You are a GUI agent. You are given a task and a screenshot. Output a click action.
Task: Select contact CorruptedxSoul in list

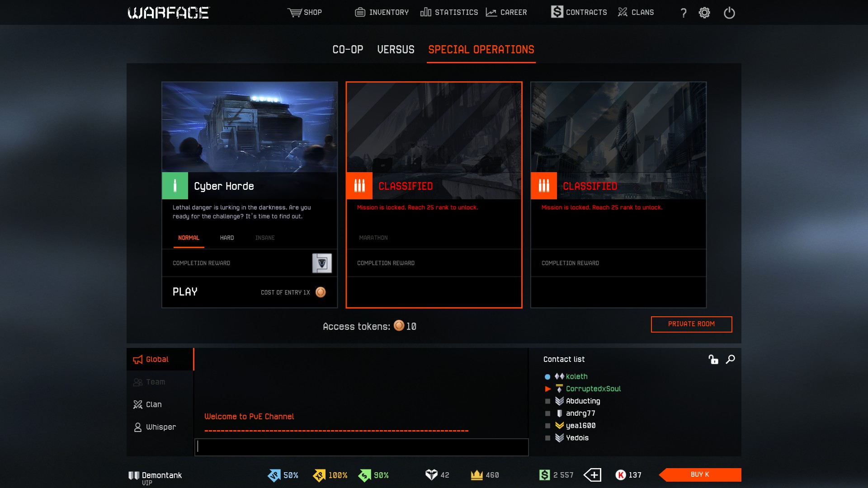(x=593, y=389)
